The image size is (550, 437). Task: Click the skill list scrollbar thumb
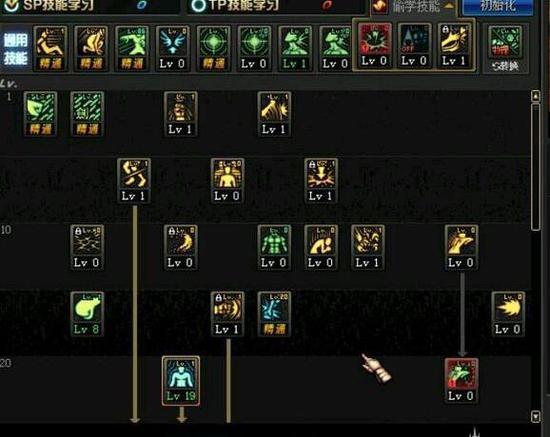pyautogui.click(x=536, y=167)
